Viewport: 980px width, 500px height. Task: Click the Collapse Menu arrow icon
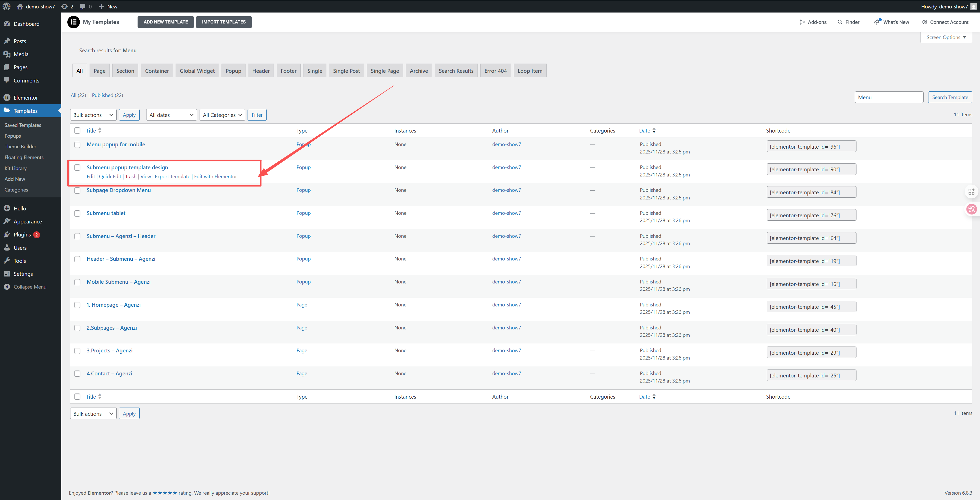point(7,287)
